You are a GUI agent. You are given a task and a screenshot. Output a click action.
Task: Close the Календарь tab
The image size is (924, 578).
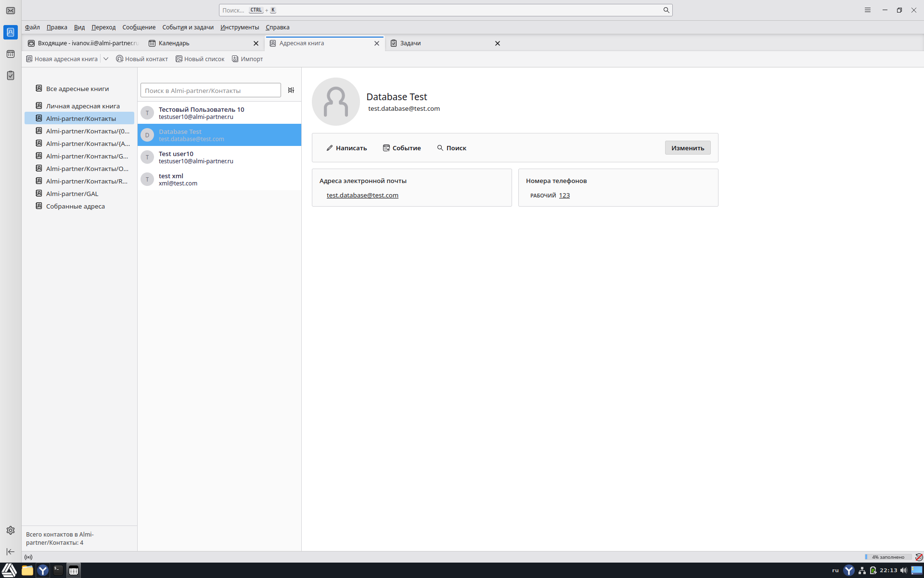(256, 43)
